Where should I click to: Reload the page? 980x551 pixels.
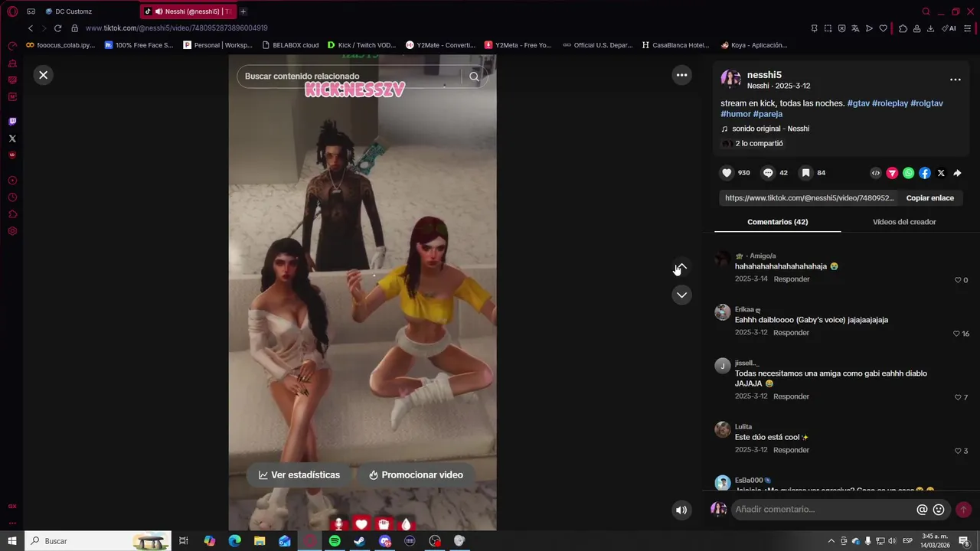coord(57,28)
